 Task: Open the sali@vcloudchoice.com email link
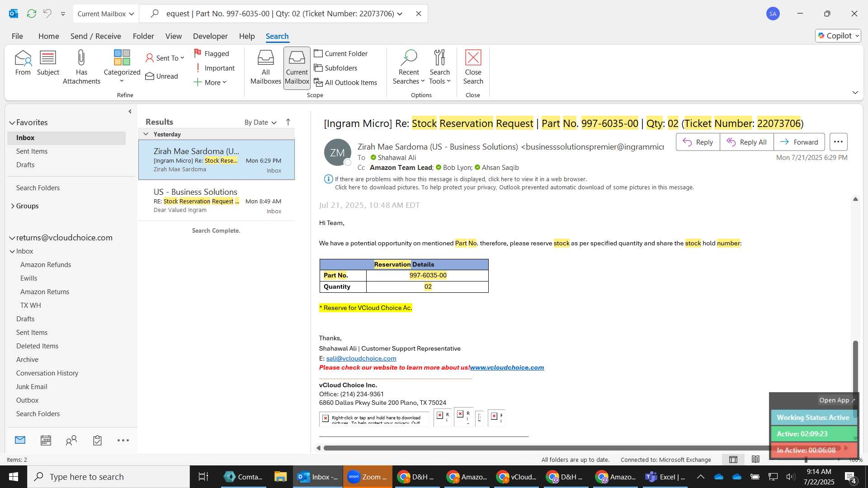(x=361, y=358)
